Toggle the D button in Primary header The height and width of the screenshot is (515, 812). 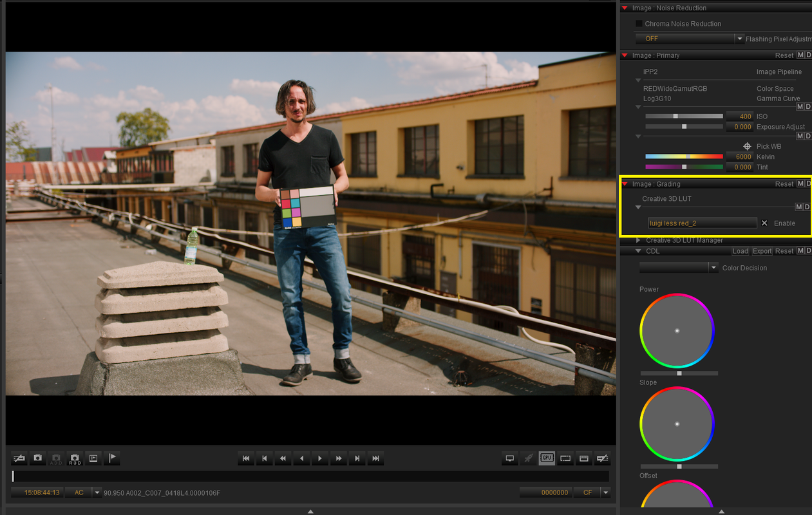coord(808,55)
